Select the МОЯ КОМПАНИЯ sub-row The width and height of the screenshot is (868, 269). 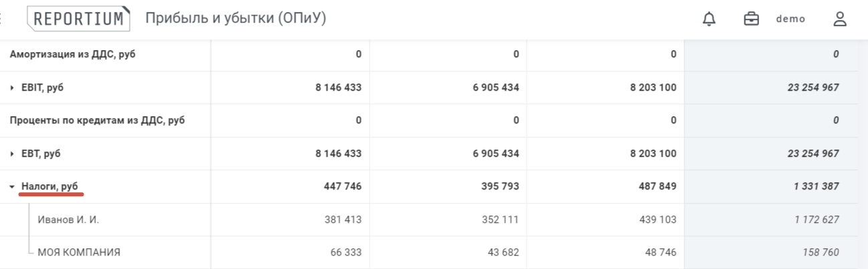coord(79,252)
